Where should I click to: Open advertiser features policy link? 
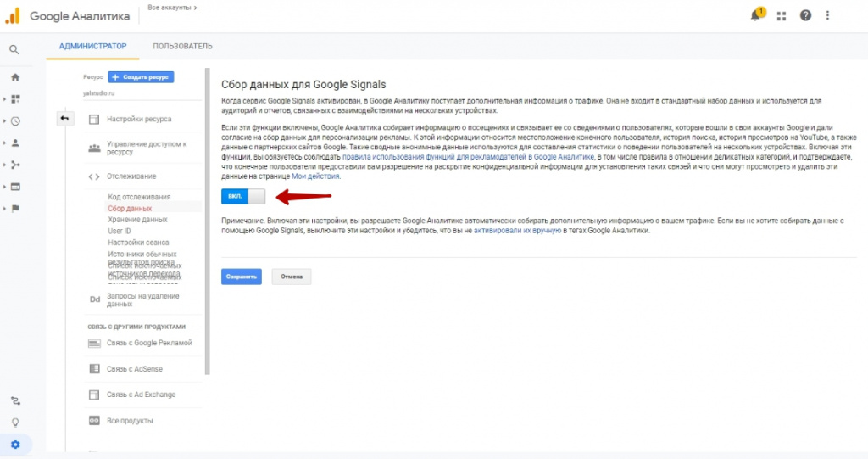[468, 157]
